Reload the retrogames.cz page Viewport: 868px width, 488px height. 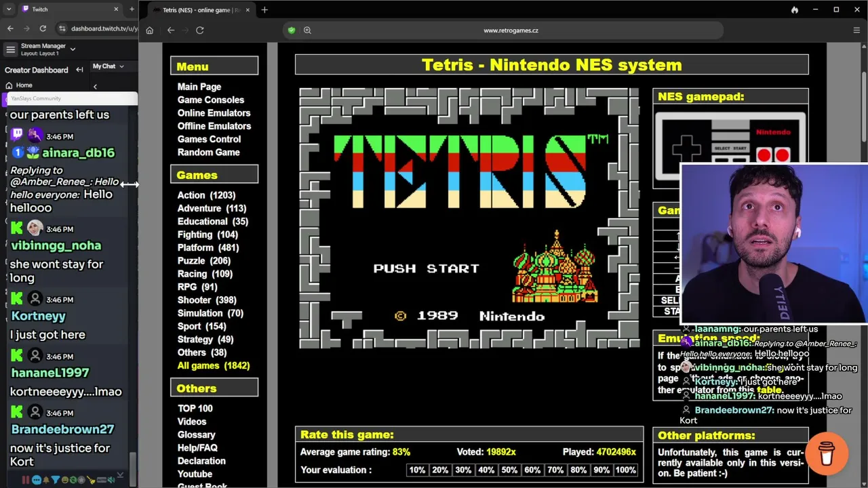[x=200, y=30]
